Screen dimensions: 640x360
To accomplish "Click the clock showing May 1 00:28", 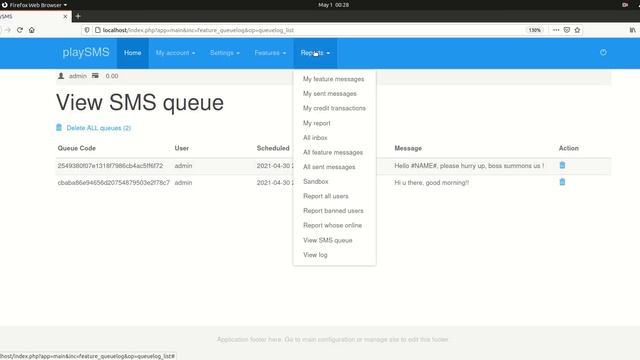I will point(333,5).
